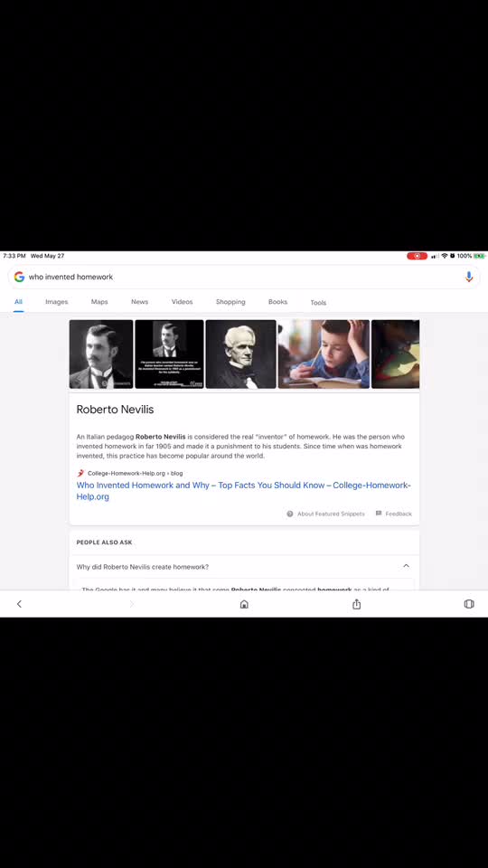Tap the share icon in bottom bar
Image resolution: width=488 pixels, height=868 pixels.
coord(356,604)
